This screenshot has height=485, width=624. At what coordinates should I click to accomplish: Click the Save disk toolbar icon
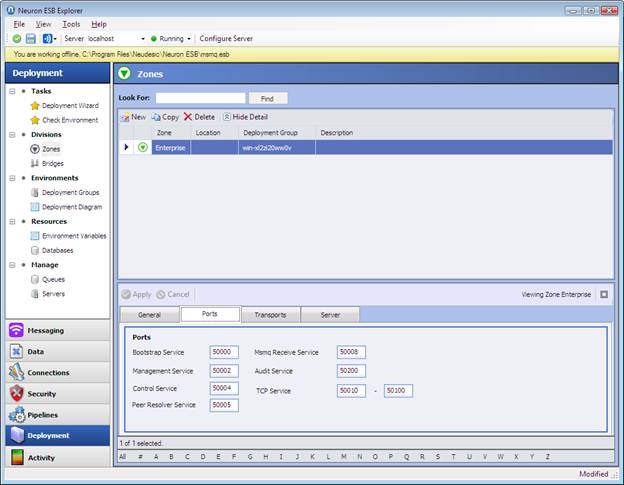tap(31, 39)
